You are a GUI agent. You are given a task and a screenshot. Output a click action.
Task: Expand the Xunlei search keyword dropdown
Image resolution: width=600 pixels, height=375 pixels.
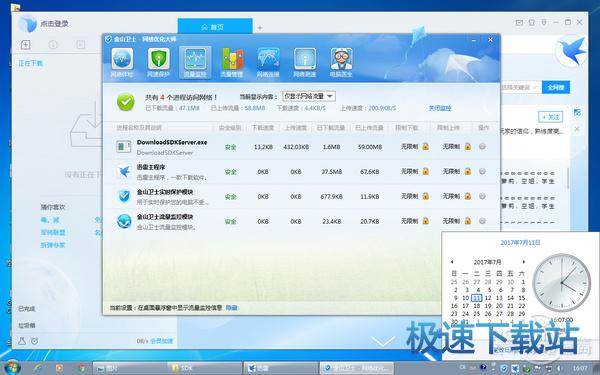coord(534,87)
